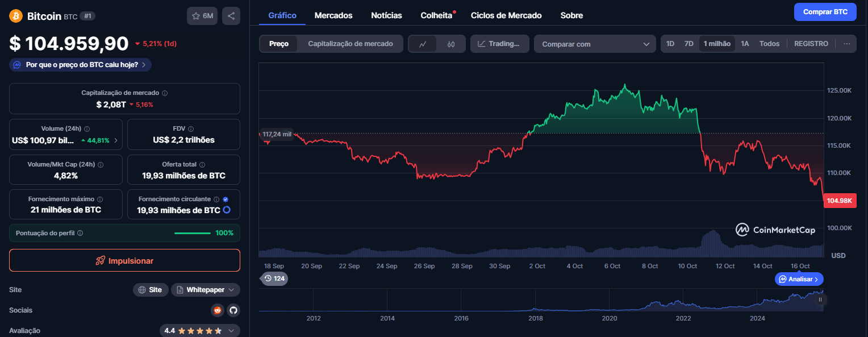Switch to candlestick chart icon
The height and width of the screenshot is (337, 868).
point(451,44)
